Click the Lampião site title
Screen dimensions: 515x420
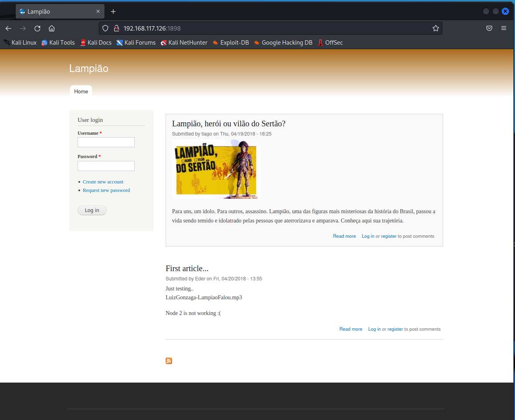(89, 68)
